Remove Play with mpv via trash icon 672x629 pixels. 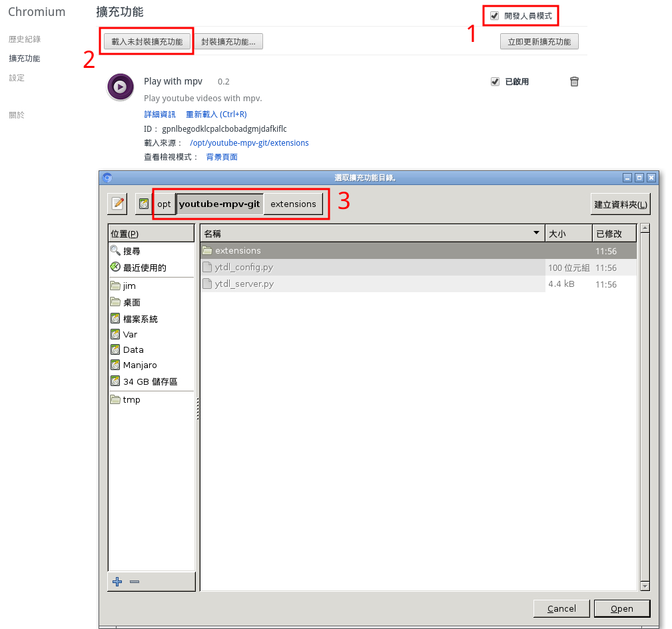[574, 81]
